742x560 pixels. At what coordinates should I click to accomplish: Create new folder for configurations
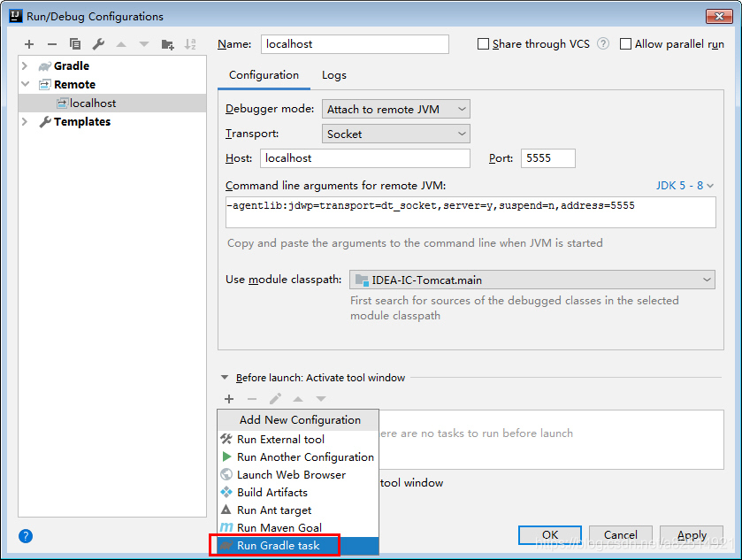[167, 44]
